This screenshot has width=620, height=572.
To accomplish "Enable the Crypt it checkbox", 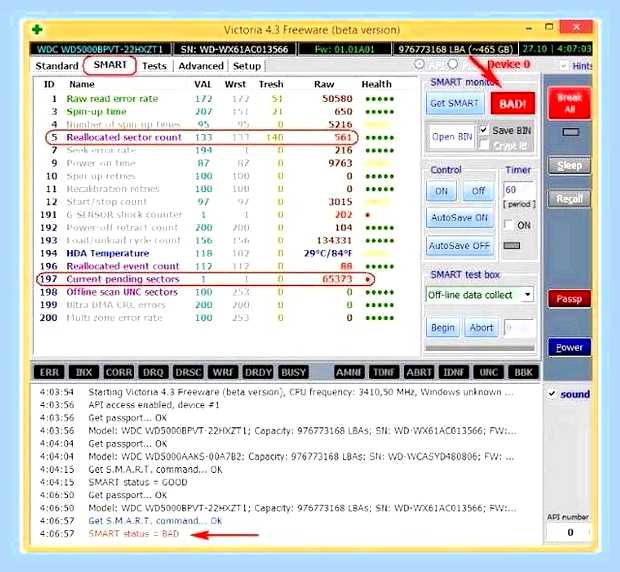I will [483, 145].
